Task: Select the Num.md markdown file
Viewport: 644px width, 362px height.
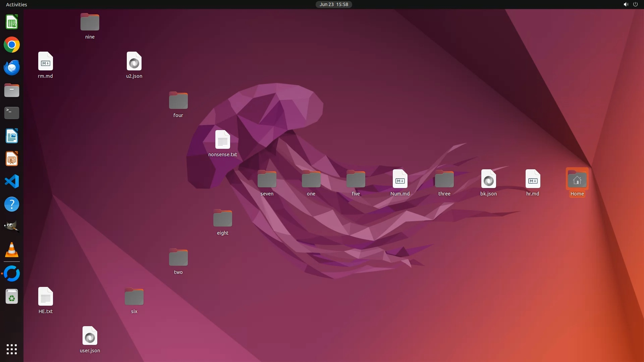Action: coord(400,179)
